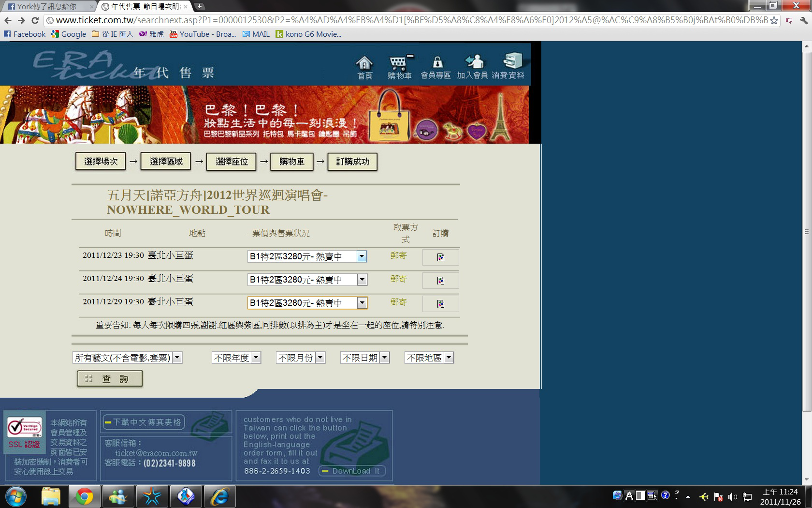Open the Google bookmark
The height and width of the screenshot is (508, 812).
(x=69, y=34)
